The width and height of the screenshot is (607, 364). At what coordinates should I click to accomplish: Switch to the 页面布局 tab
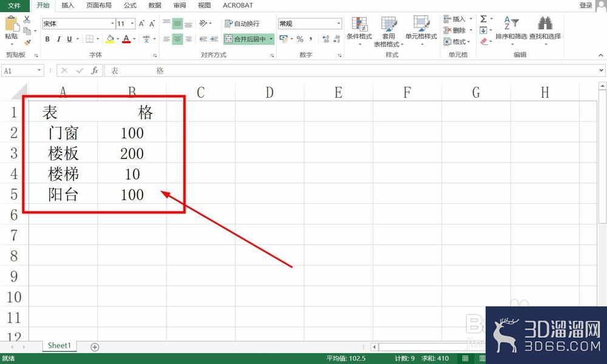[99, 5]
